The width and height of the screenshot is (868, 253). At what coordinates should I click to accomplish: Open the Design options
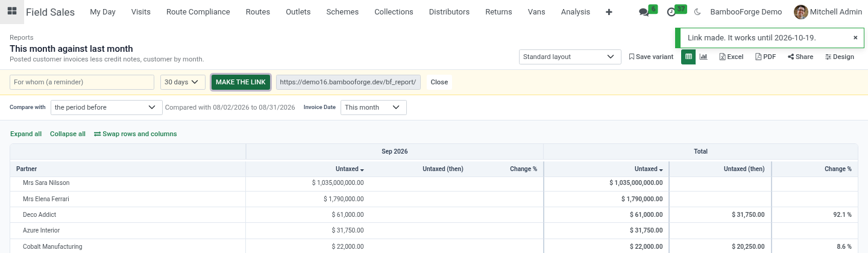coord(840,57)
